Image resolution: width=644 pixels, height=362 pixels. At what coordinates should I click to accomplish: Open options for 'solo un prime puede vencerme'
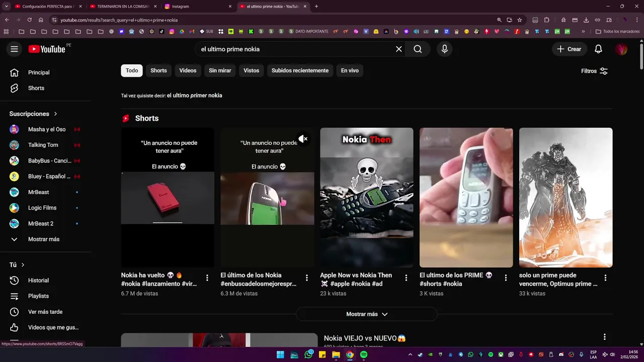point(605,278)
